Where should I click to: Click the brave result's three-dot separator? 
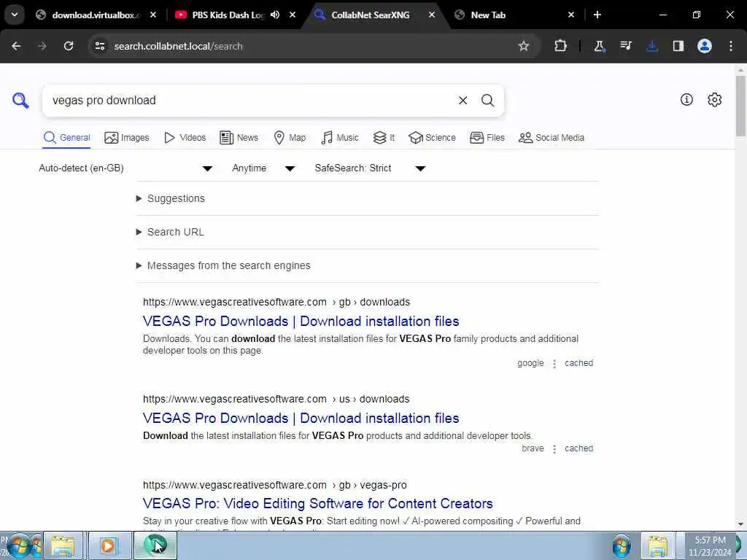tap(554, 449)
